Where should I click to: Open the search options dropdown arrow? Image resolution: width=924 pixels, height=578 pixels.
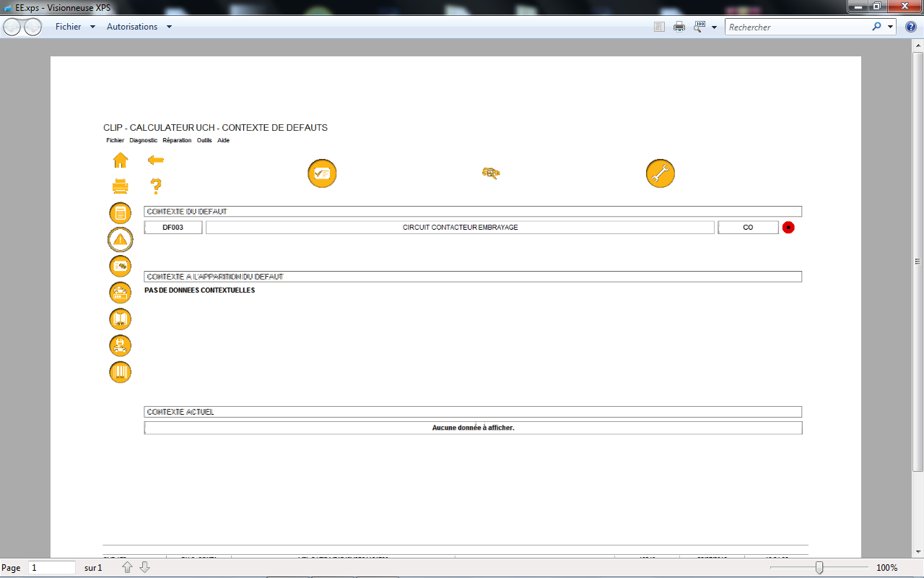[890, 27]
